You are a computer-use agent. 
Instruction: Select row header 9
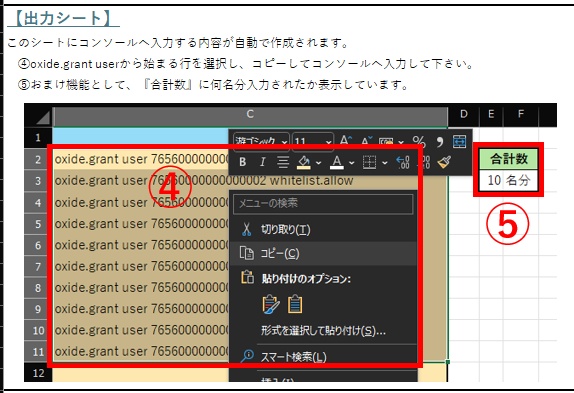pos(38,309)
